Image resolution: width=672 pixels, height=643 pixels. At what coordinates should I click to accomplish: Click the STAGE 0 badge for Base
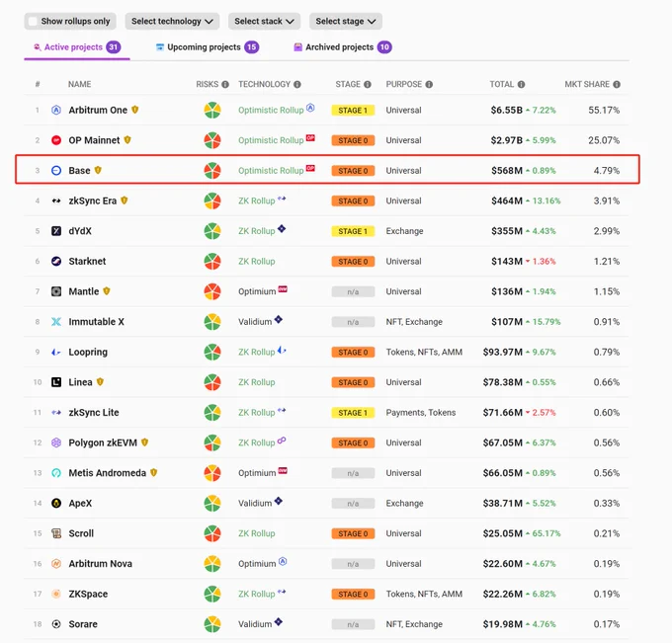click(353, 171)
